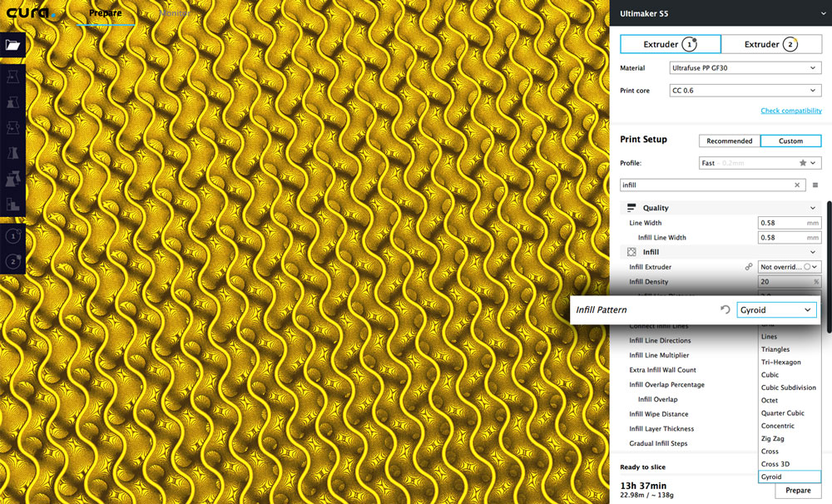Viewport: 832px width, 504px height.
Task: Follow the Check compatibility link
Action: coord(790,111)
